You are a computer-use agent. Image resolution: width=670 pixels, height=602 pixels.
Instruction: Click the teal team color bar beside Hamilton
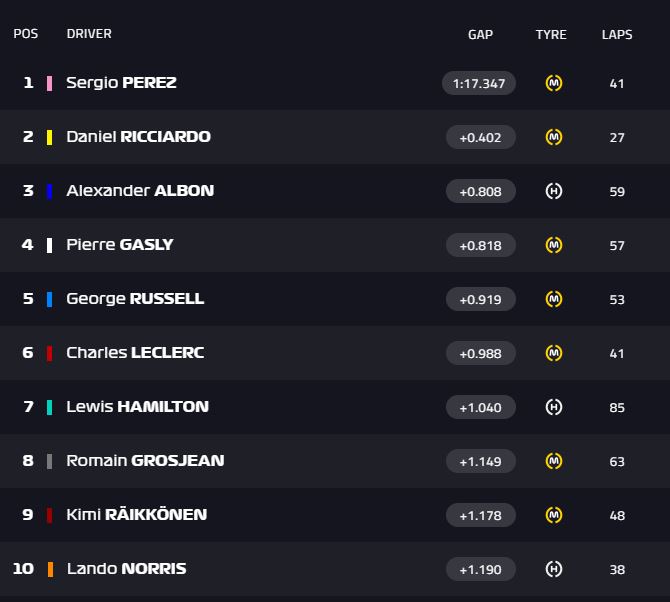pos(49,407)
